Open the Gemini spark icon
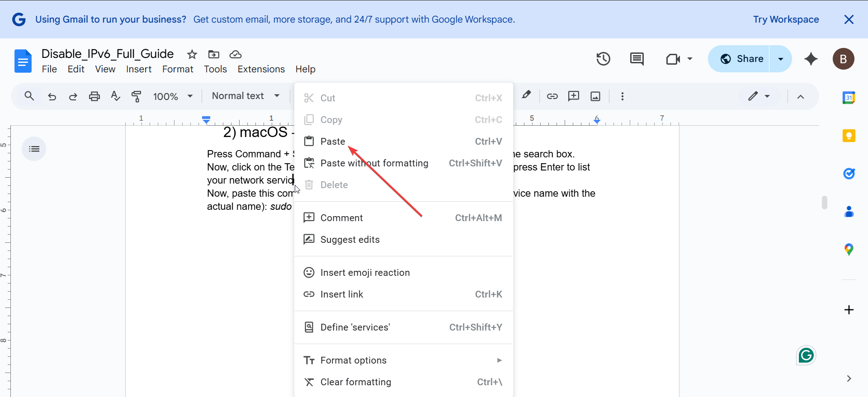Image resolution: width=868 pixels, height=397 pixels. (x=811, y=59)
